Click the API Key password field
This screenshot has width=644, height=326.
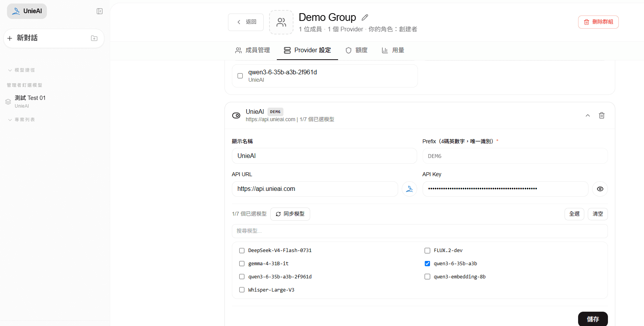506,189
